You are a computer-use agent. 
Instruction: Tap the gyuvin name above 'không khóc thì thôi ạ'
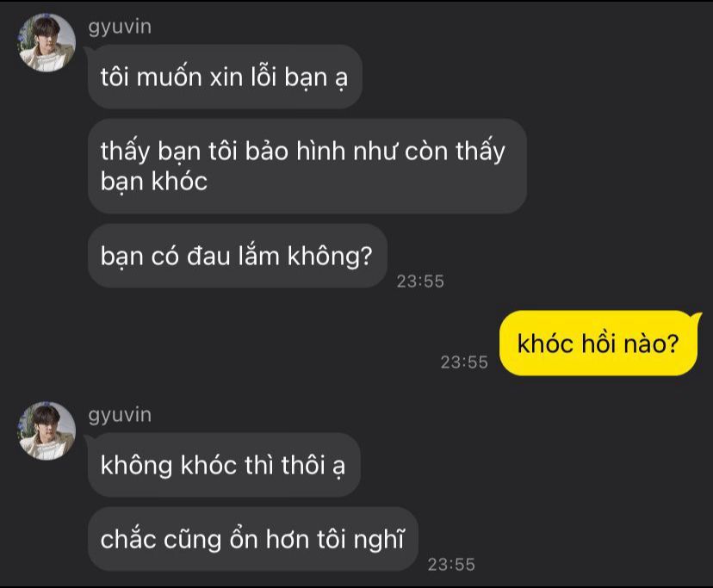120,415
